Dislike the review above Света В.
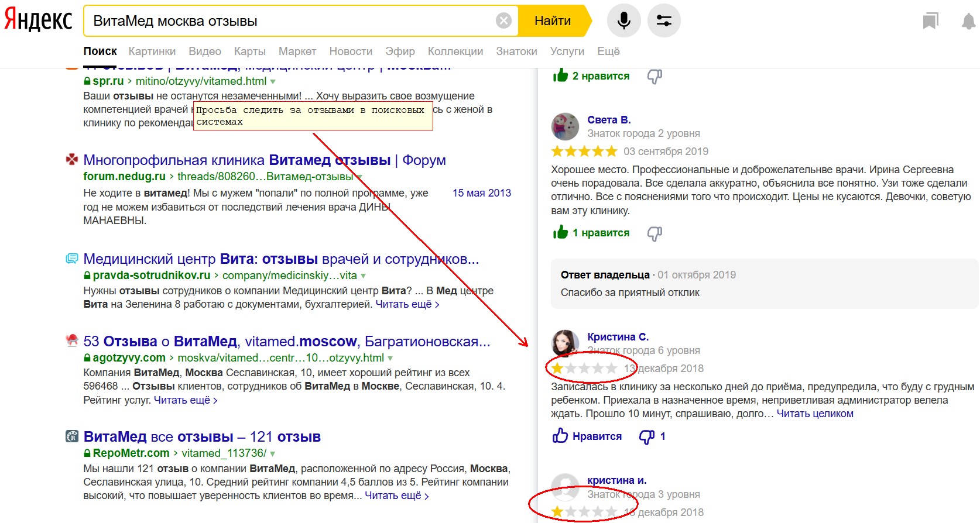The height and width of the screenshot is (523, 980). [655, 77]
